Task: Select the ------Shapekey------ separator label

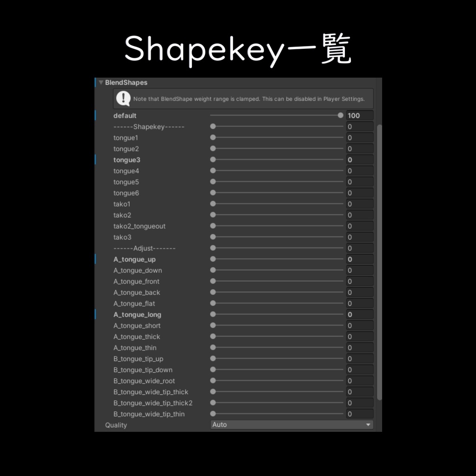Action: [149, 126]
